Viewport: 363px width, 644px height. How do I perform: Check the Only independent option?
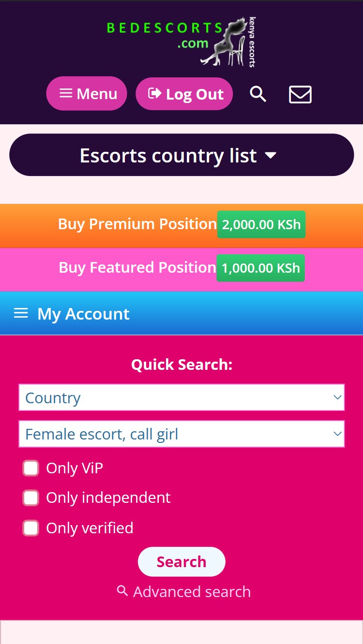click(31, 498)
